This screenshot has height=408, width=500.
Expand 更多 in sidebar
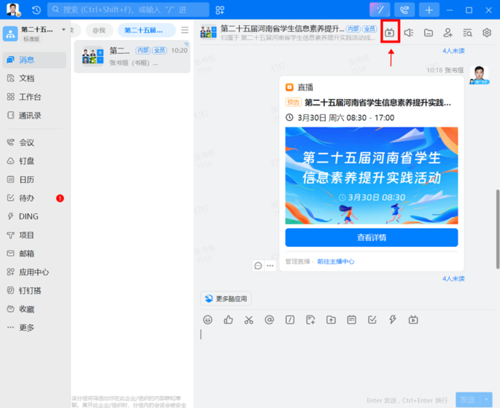pos(34,328)
